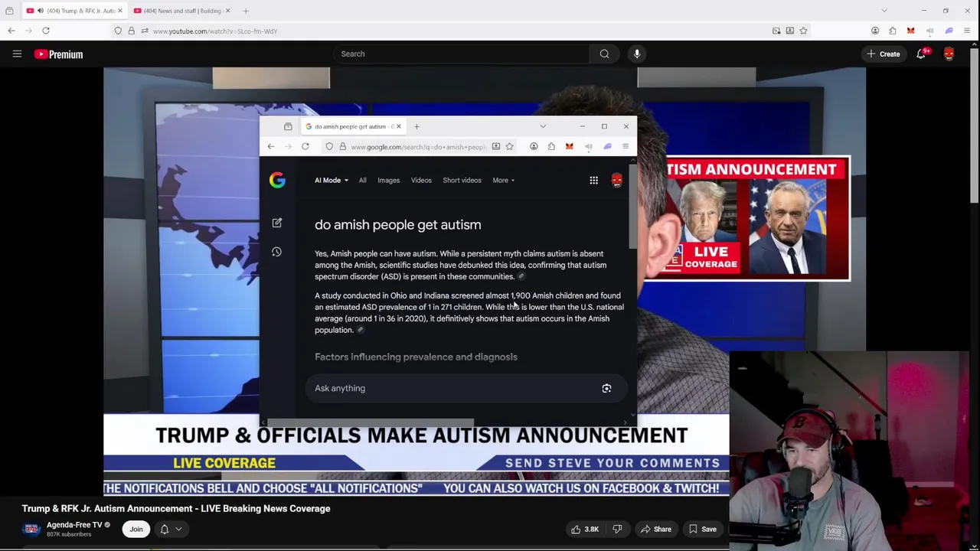
Task: Switch to the Videos tab
Action: (421, 180)
